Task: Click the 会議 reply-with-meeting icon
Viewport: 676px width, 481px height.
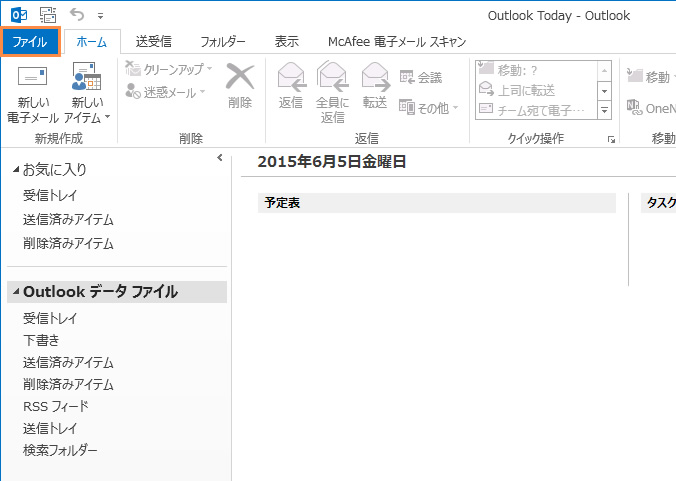Action: 421,78
